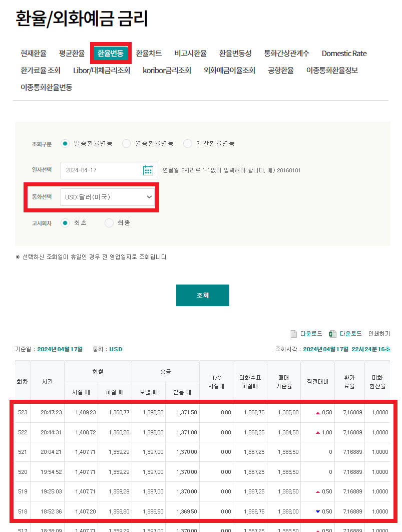
Task: Select the 월중환율변동 radio button
Action: 126,143
